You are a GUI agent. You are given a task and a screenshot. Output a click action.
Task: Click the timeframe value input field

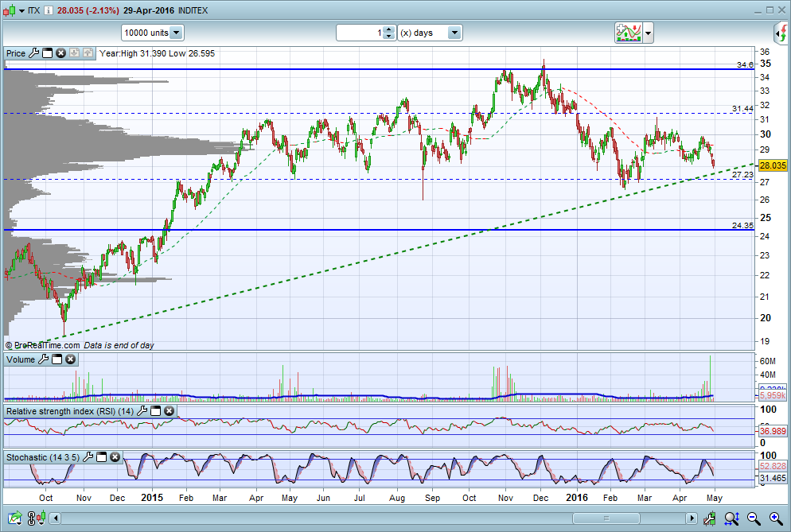click(360, 33)
